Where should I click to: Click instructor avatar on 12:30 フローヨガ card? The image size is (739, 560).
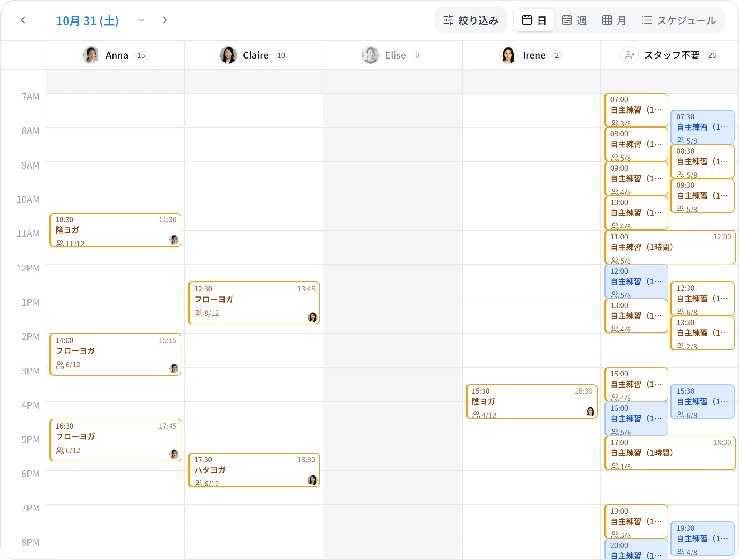pos(312,317)
